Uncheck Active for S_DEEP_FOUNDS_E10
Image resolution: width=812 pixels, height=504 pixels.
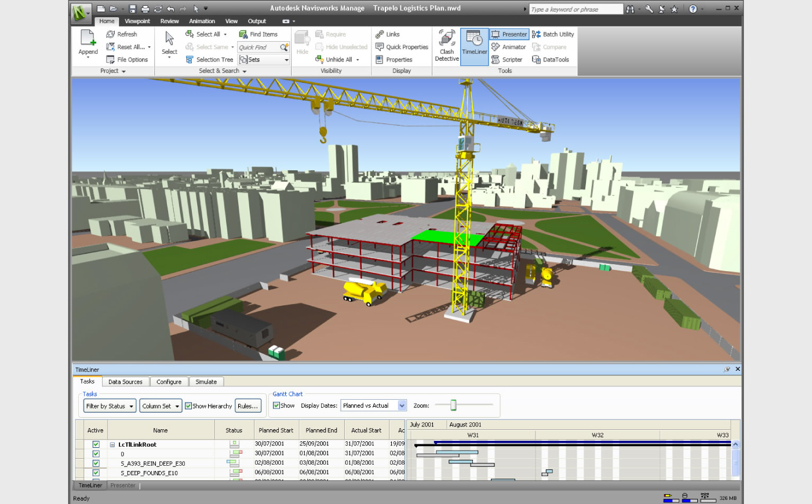[x=96, y=473]
